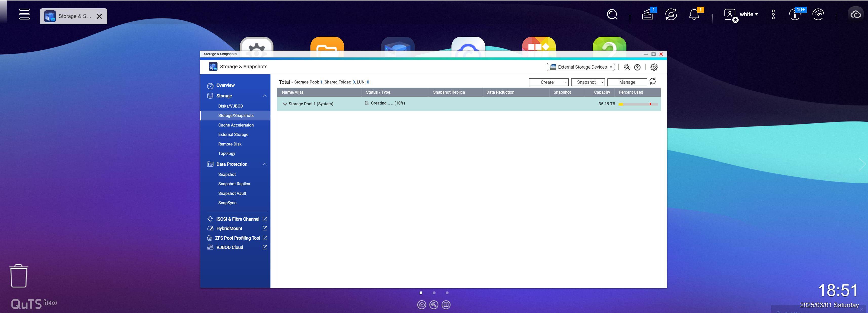Open the external devices icon in top bar
Image resolution: width=868 pixels, height=313 pixels.
click(x=671, y=14)
